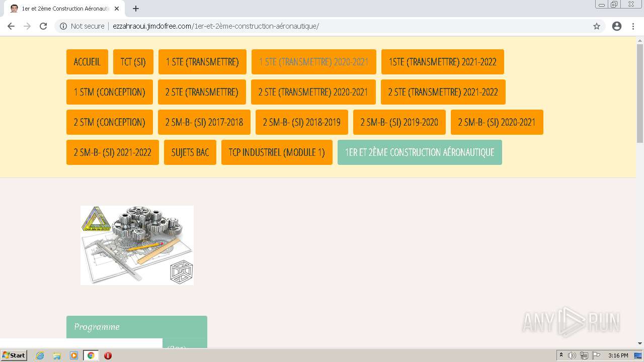Open the Chrome profile avatar

(x=617, y=26)
